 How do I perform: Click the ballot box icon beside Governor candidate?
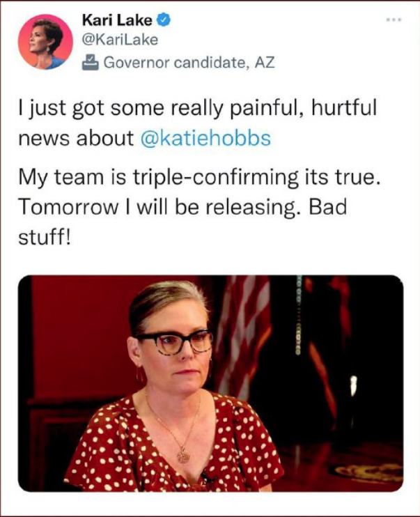91,63
